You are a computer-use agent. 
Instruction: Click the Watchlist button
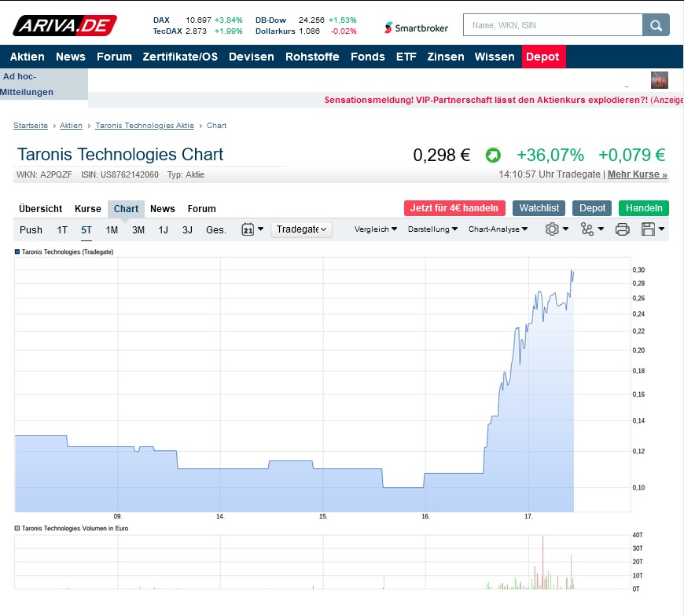(x=539, y=207)
